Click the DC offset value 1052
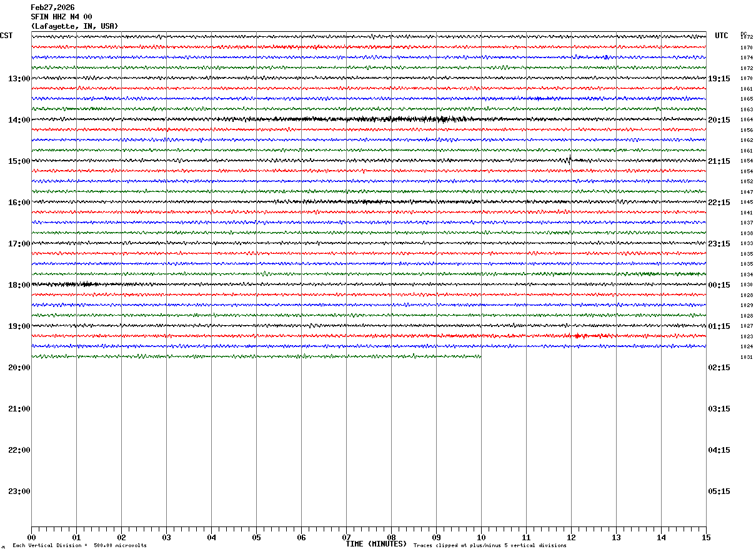Screen dimensions: 756x554 point(747,182)
